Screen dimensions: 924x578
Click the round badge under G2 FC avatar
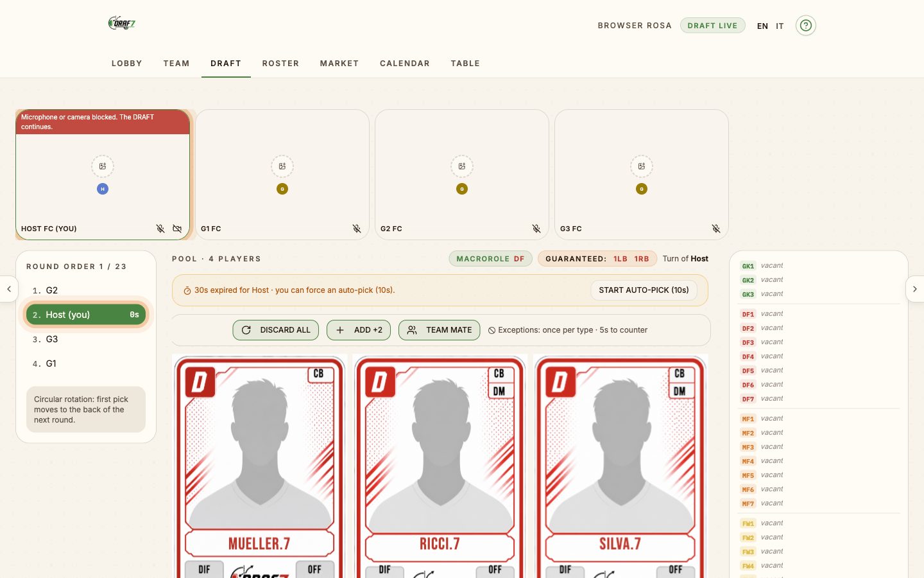click(462, 189)
